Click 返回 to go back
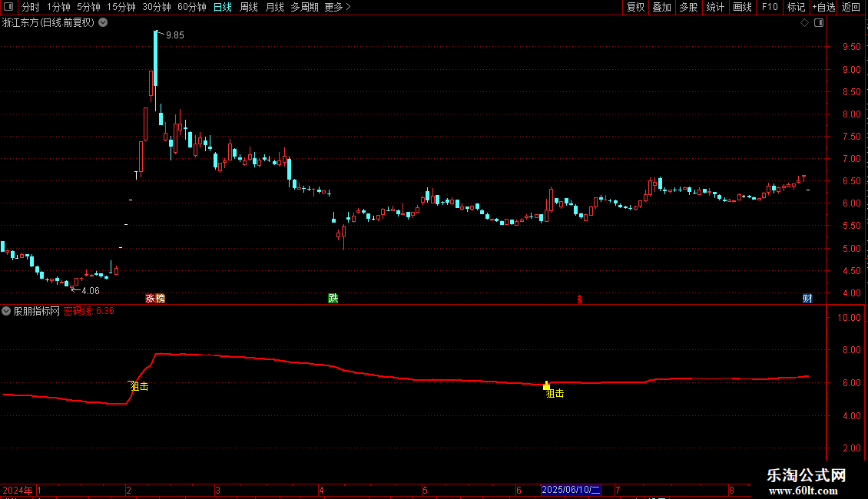Viewport: 868px width, 499px height. [851, 7]
